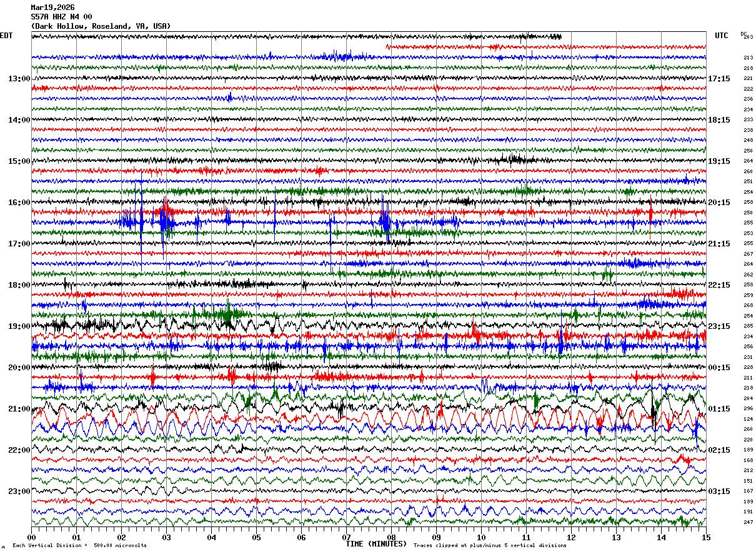Viewport: 756px width, 554px height.
Task: Click minute axis tick label '01'
Action: [x=76, y=537]
